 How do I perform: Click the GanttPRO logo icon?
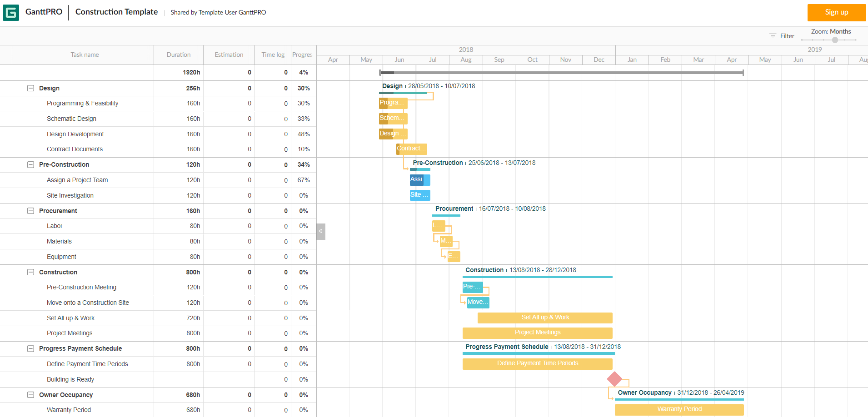(11, 12)
